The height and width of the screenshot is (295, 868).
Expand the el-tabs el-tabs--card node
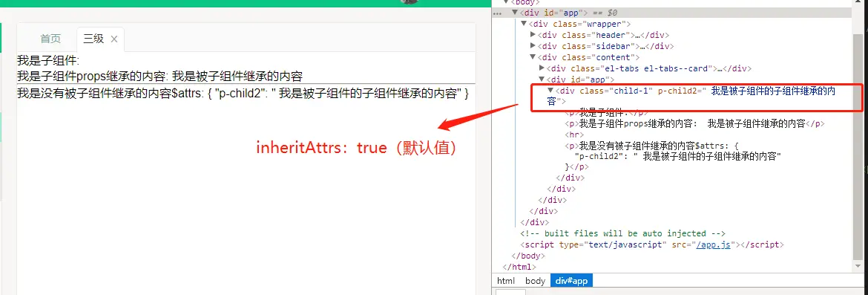[542, 68]
